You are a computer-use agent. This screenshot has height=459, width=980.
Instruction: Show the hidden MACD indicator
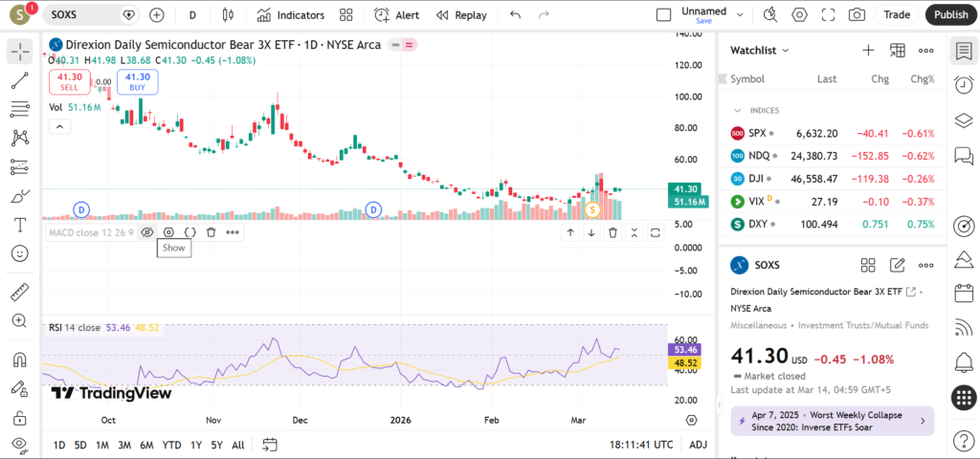[147, 231]
